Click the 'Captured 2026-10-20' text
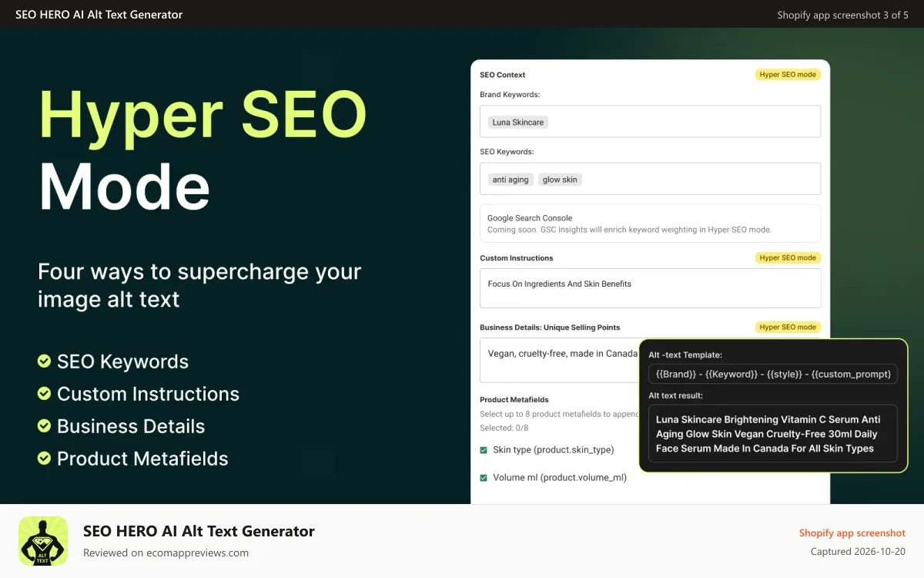The width and height of the screenshot is (924, 578). 859,552
